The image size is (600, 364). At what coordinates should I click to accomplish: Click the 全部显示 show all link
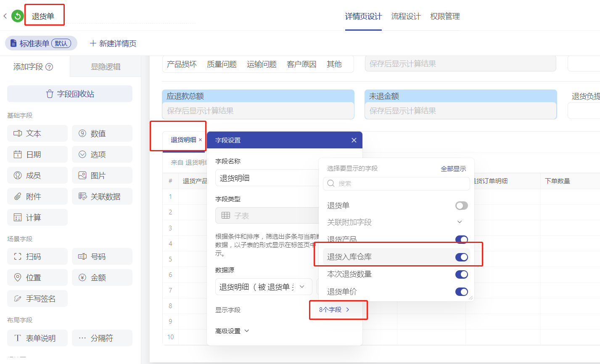coord(453,169)
